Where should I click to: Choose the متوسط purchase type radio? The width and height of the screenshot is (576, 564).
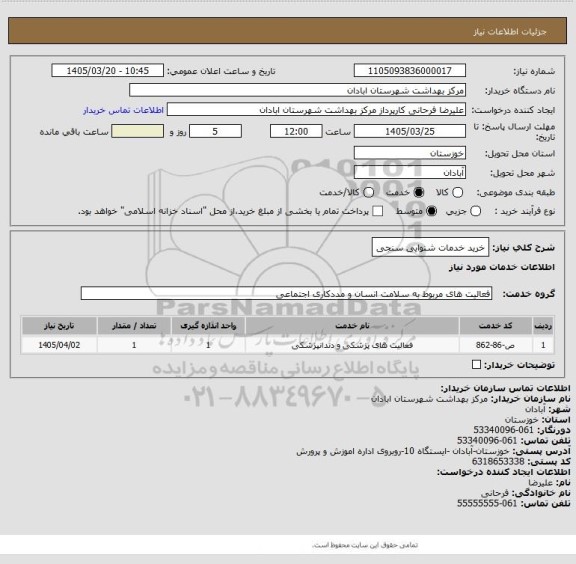coord(431,211)
